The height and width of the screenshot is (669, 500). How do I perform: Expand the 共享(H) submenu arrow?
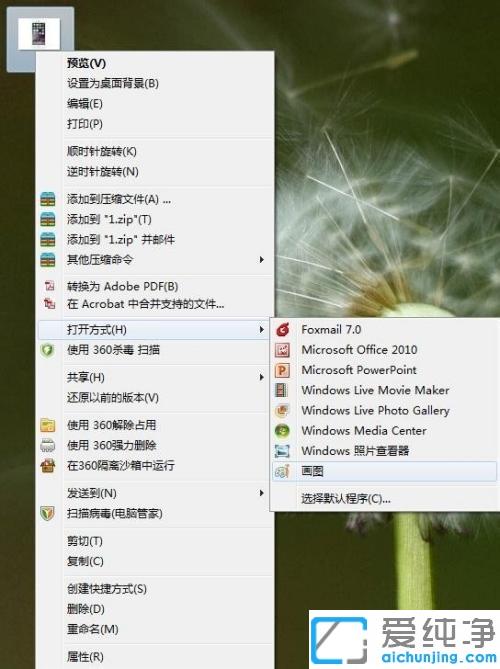pyautogui.click(x=262, y=377)
